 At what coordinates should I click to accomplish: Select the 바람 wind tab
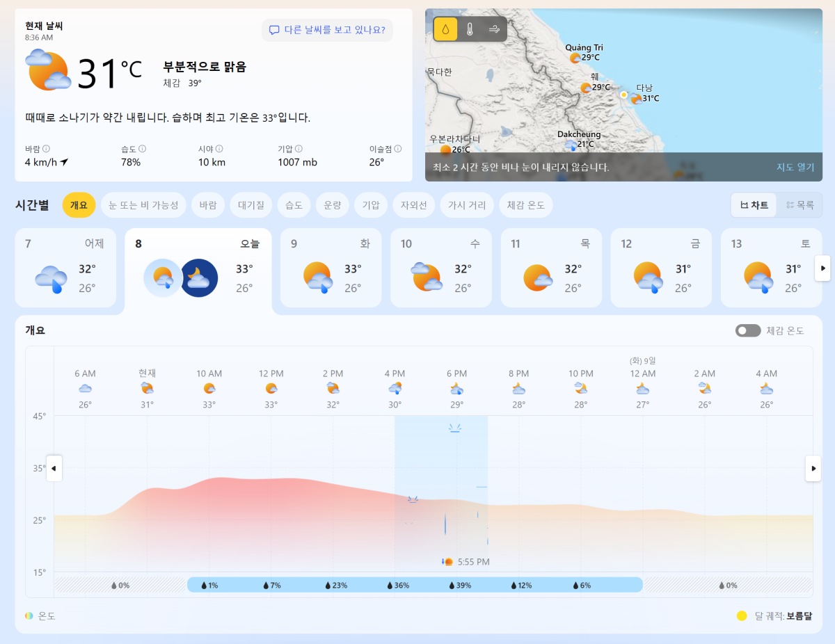click(208, 205)
